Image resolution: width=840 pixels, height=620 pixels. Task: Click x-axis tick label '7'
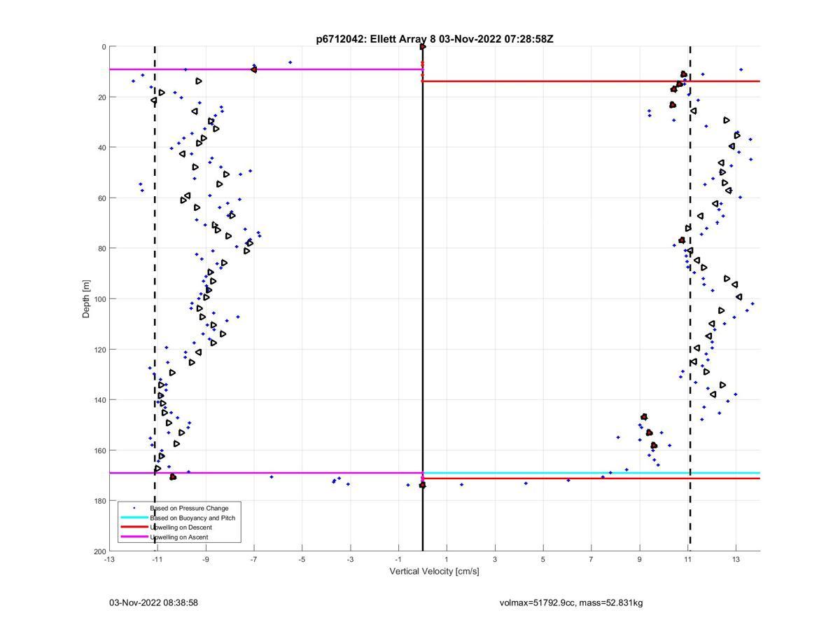(x=591, y=560)
